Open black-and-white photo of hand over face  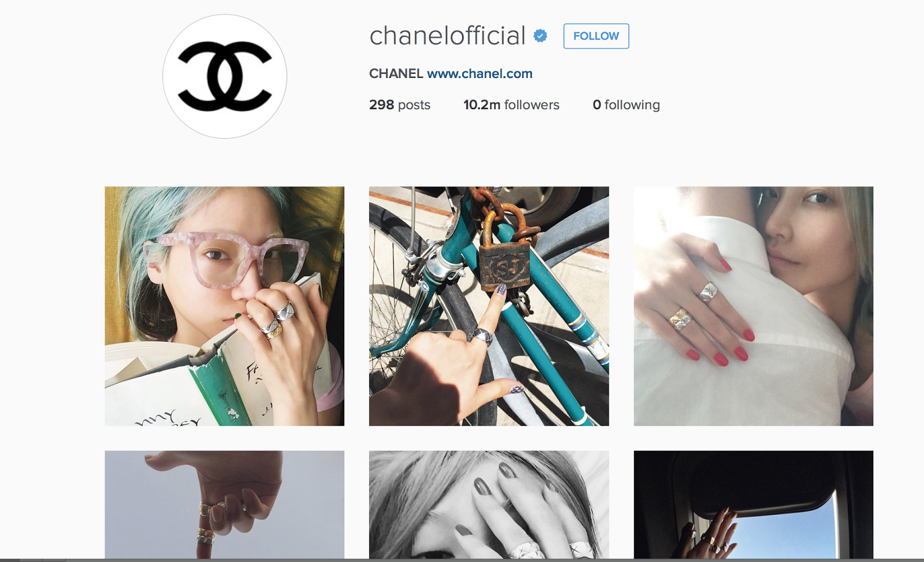tap(489, 504)
